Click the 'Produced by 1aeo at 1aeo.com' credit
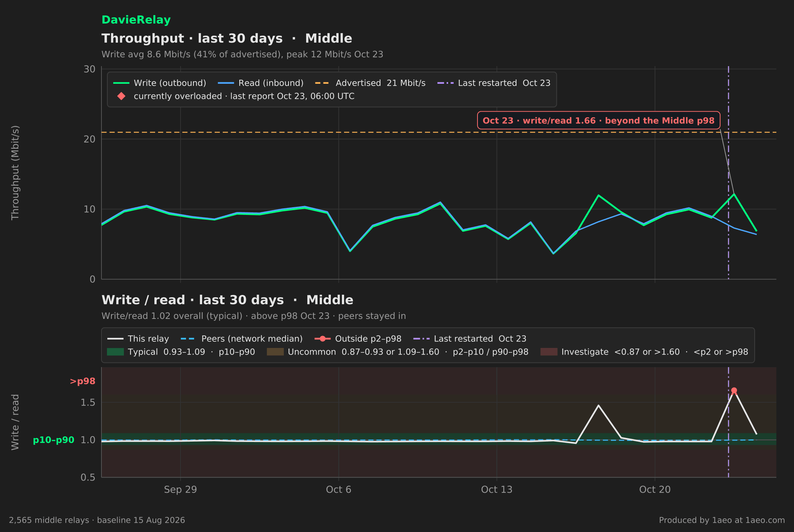This screenshot has height=532, width=794. 722,520
